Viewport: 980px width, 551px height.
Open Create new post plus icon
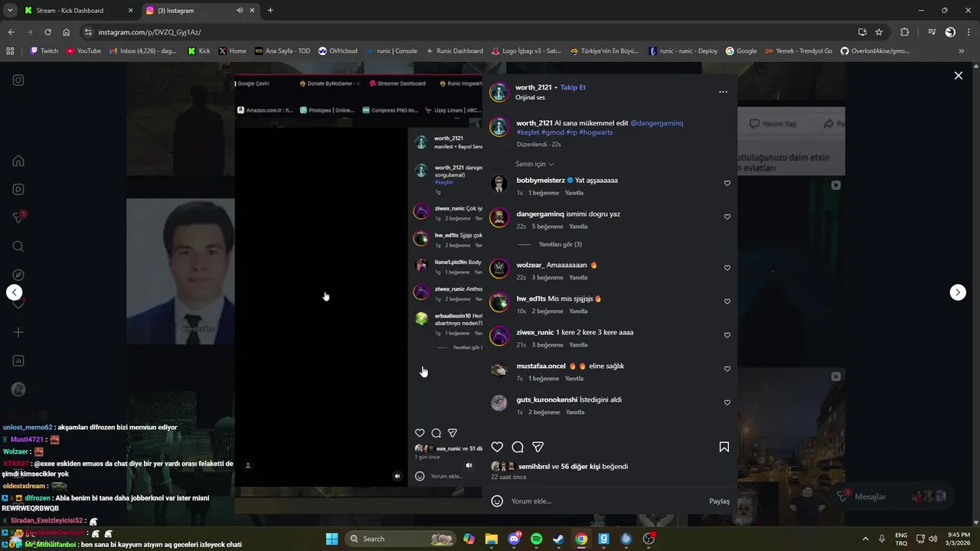[x=18, y=332]
